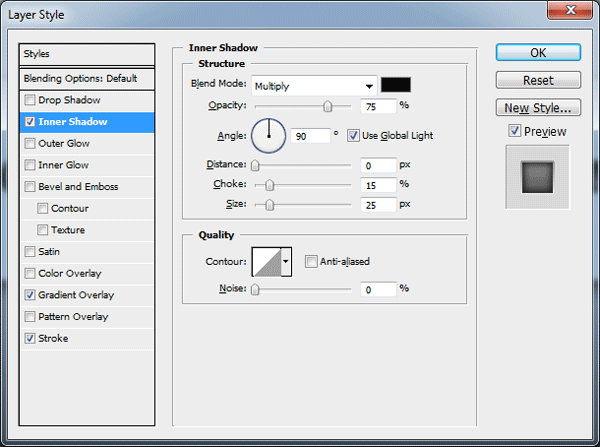Enable the Inner Glow checkbox
Viewport: 600px width, 447px height.
[30, 165]
